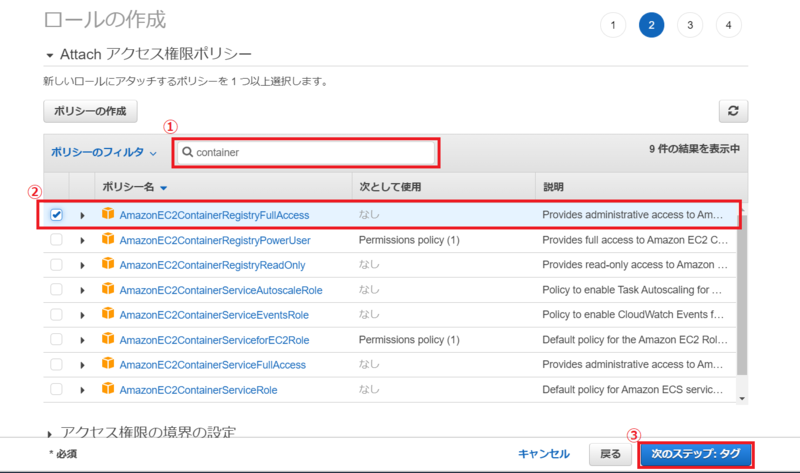Screen dimensions: 800x473
Task: Check the AmazonEC2ContainerRegistryPowerUser checkbox
Action: click(x=56, y=239)
